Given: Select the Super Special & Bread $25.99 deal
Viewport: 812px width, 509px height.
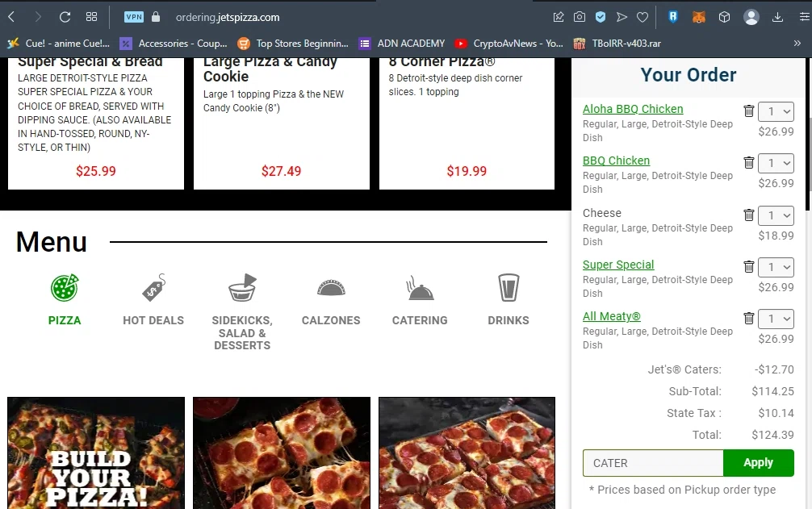Looking at the screenshot, I should (96, 123).
